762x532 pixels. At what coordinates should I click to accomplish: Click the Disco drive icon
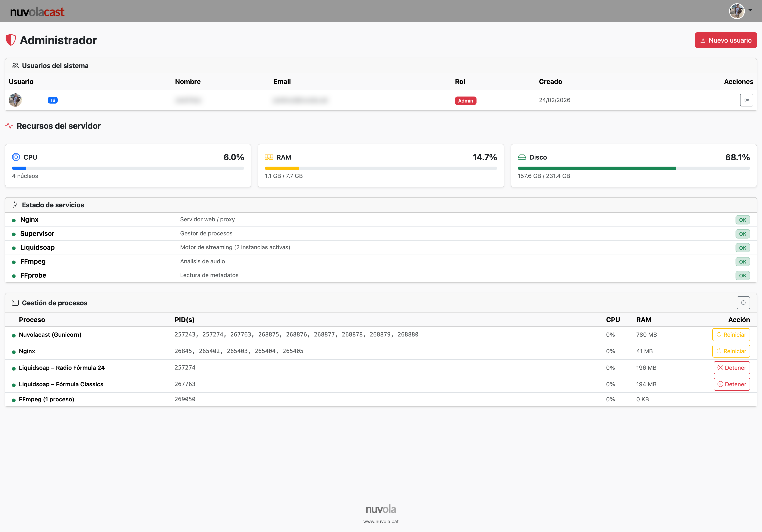point(522,157)
